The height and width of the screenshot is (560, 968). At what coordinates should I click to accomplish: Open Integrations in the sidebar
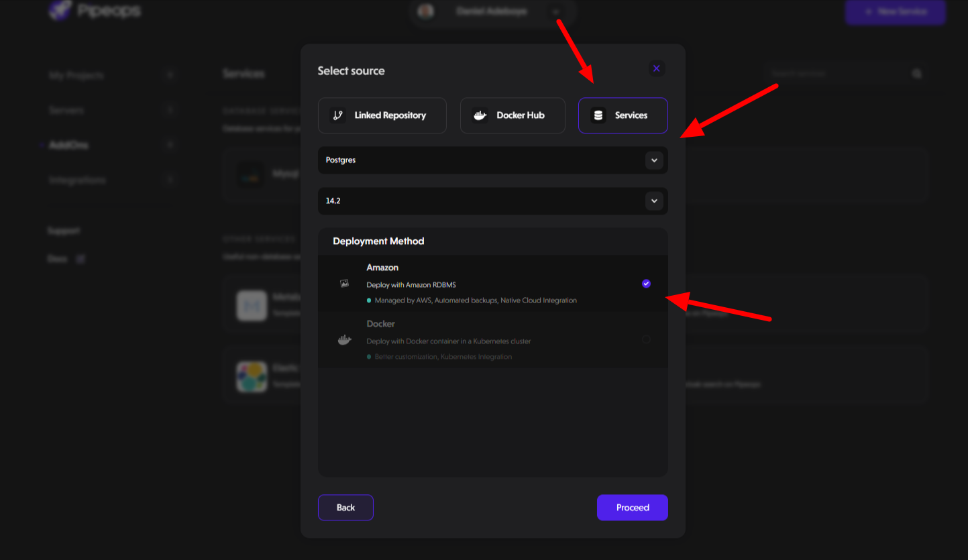click(77, 180)
